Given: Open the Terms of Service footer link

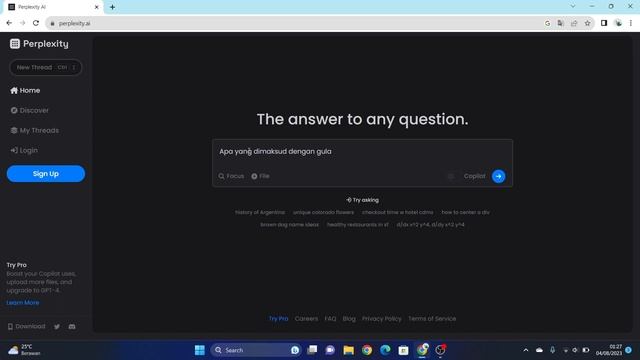Looking at the screenshot, I should pyautogui.click(x=432, y=318).
